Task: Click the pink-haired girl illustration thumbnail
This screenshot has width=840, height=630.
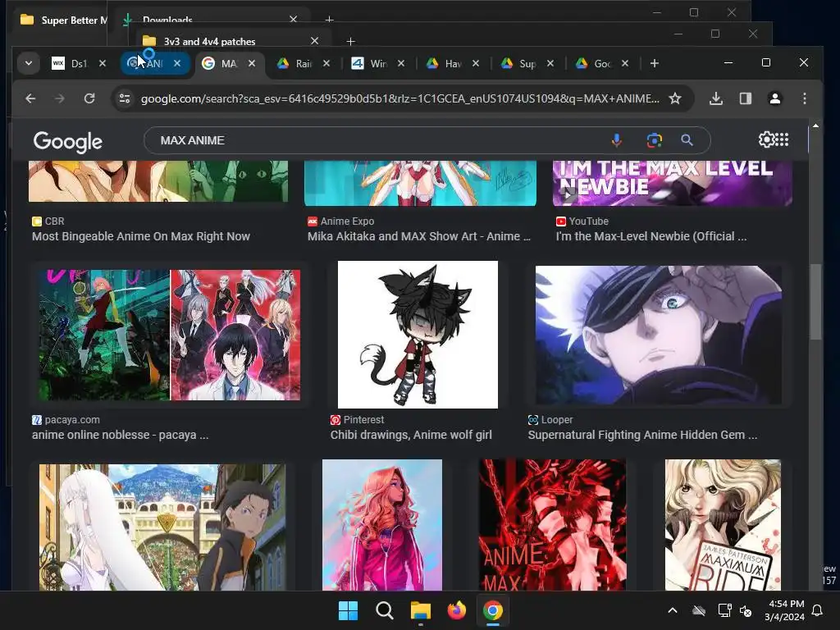Action: point(382,525)
